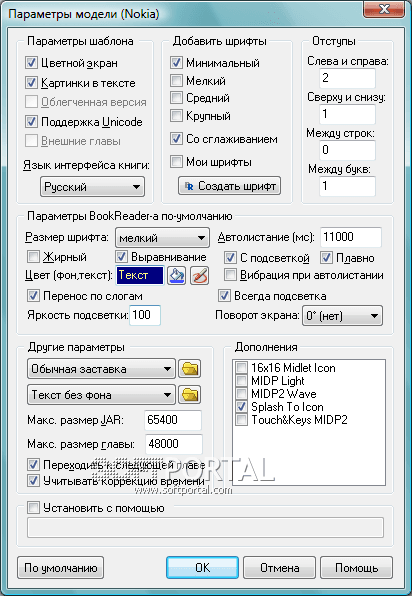The image size is (412, 596).
Task: Enable Установить с помощью checkbox
Action: coord(33,507)
